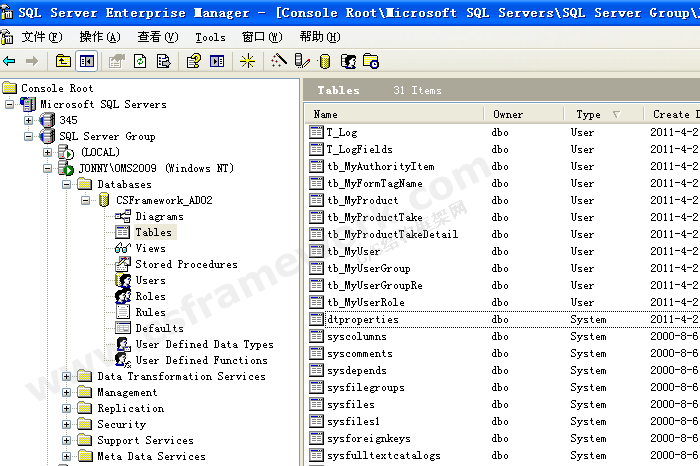Open the 操作(A) menu
700x466 pixels.
coord(100,37)
